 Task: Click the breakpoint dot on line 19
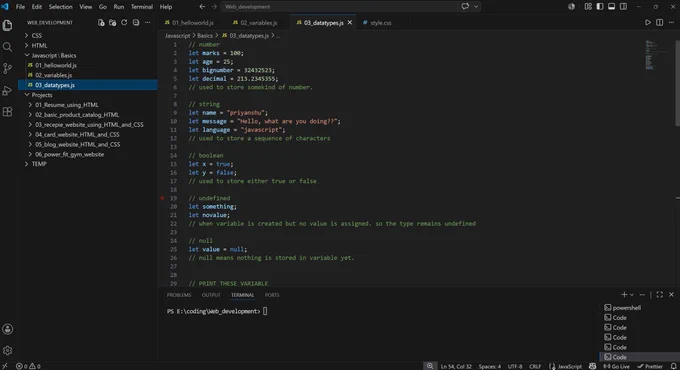[162, 198]
